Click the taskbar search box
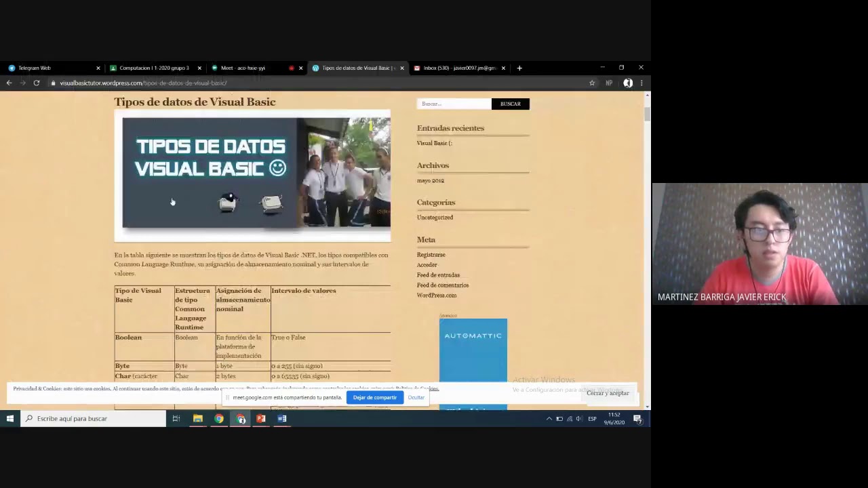The width and height of the screenshot is (868, 488). click(x=93, y=418)
